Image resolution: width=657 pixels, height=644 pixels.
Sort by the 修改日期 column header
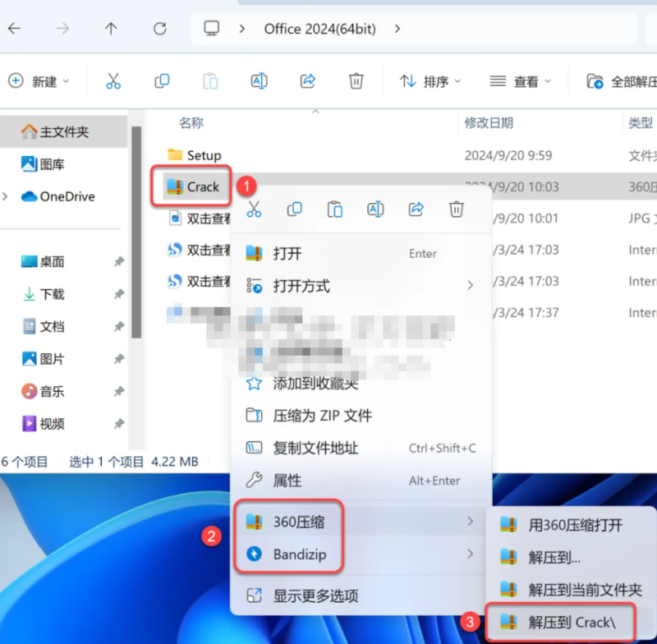tap(489, 122)
